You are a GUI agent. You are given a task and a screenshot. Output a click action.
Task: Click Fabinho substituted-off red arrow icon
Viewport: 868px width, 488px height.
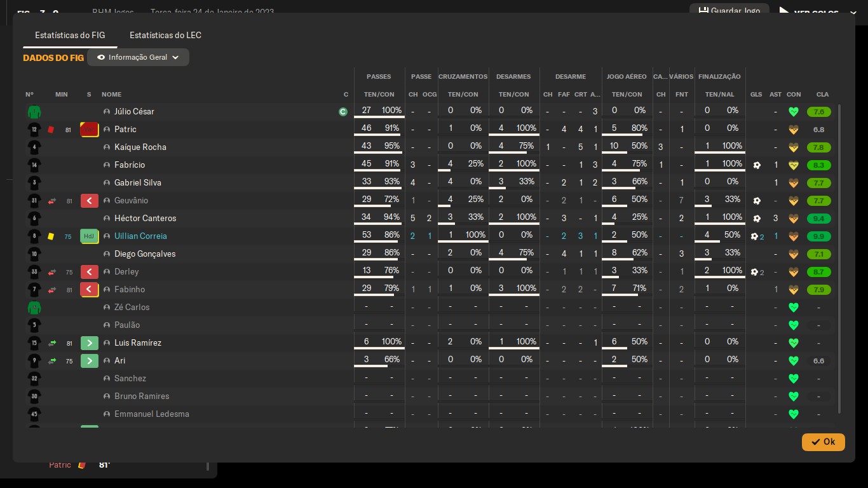pyautogui.click(x=52, y=290)
